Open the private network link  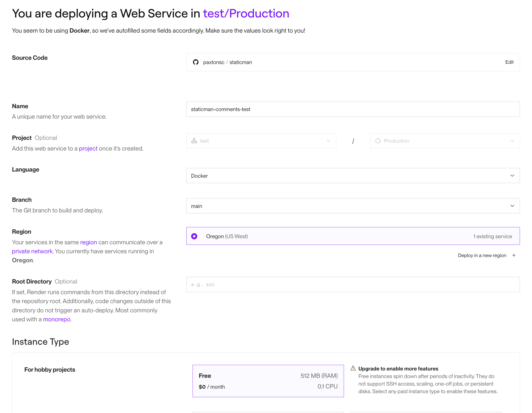pos(33,251)
